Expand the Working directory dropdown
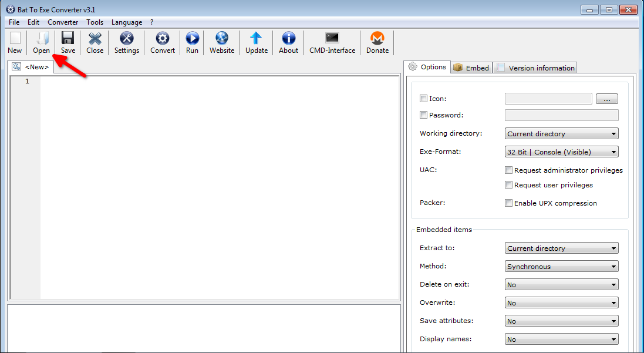The image size is (644, 353). coord(561,133)
